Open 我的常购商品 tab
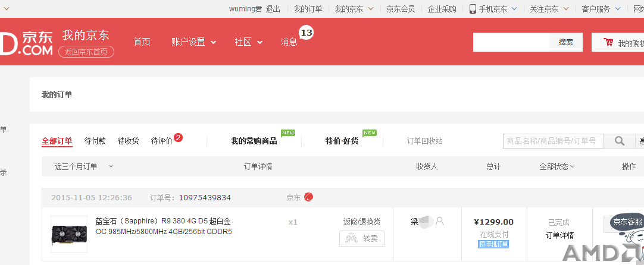This screenshot has height=265, width=644. click(x=254, y=141)
